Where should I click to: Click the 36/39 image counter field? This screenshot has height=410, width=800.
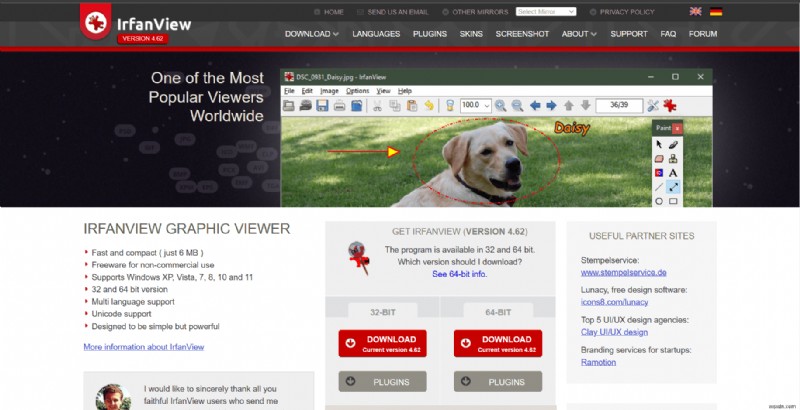pyautogui.click(x=619, y=105)
